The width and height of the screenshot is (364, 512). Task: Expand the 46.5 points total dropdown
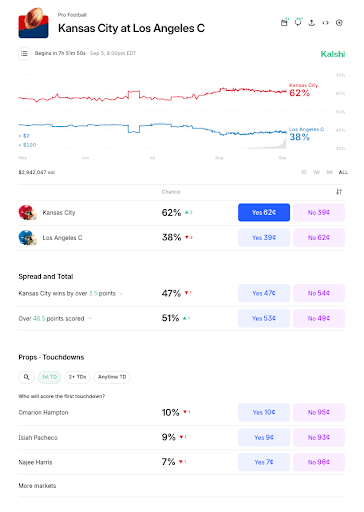(x=90, y=319)
